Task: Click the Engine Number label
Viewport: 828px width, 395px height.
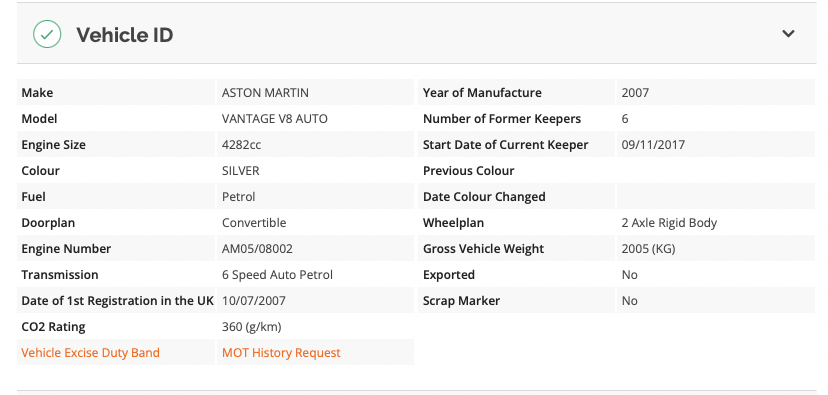Action: (x=66, y=248)
